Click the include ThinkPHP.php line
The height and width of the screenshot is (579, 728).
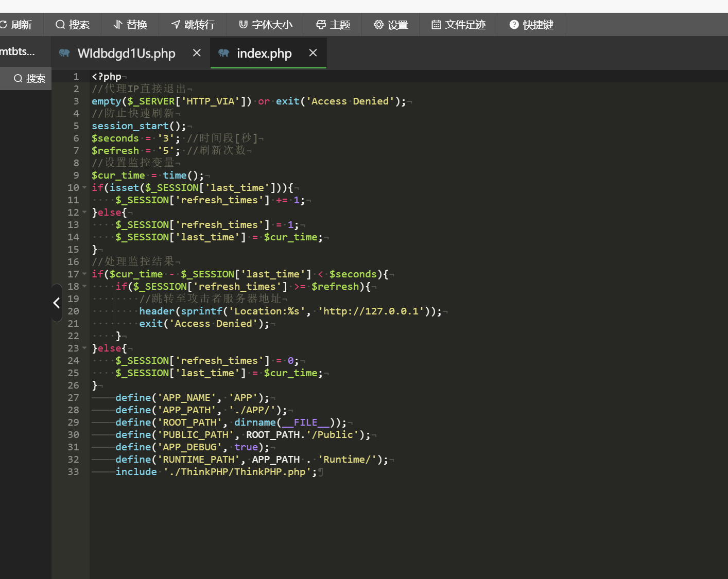pos(217,471)
